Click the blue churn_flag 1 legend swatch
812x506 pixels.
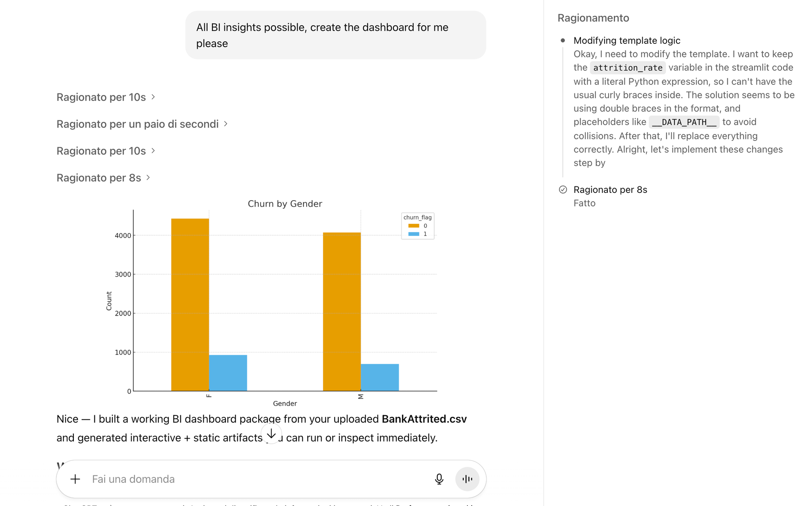point(413,234)
